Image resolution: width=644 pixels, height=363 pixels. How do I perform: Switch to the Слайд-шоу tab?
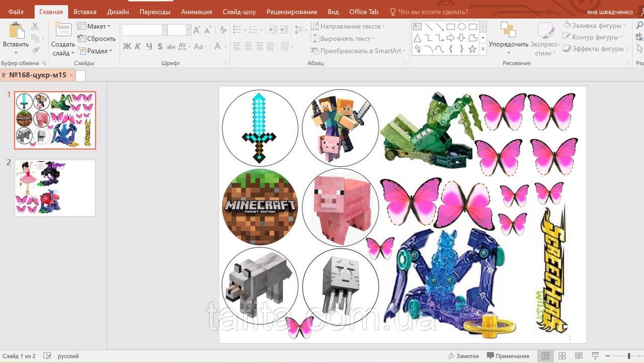[x=239, y=12]
